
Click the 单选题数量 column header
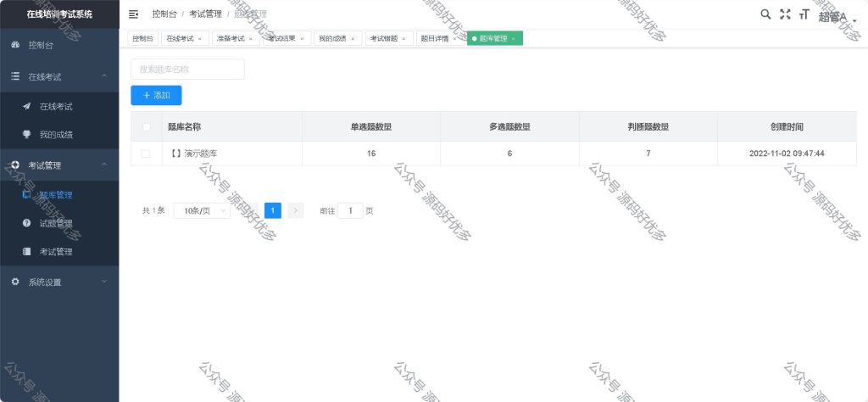tap(371, 127)
